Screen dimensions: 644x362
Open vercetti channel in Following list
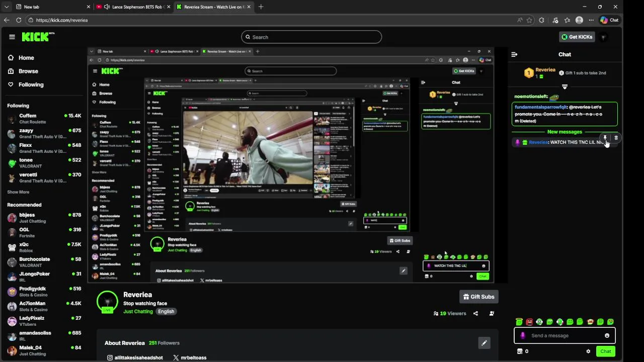[x=44, y=177]
